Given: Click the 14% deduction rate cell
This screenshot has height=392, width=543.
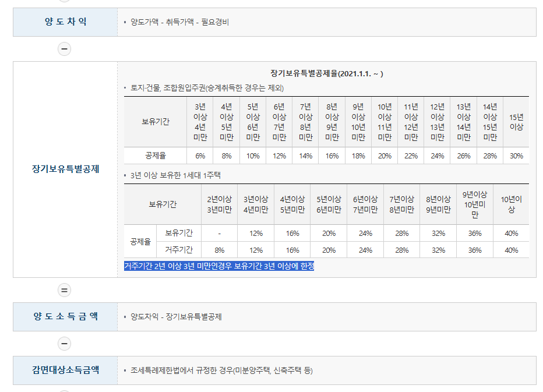Looking at the screenshot, I should point(305,156).
